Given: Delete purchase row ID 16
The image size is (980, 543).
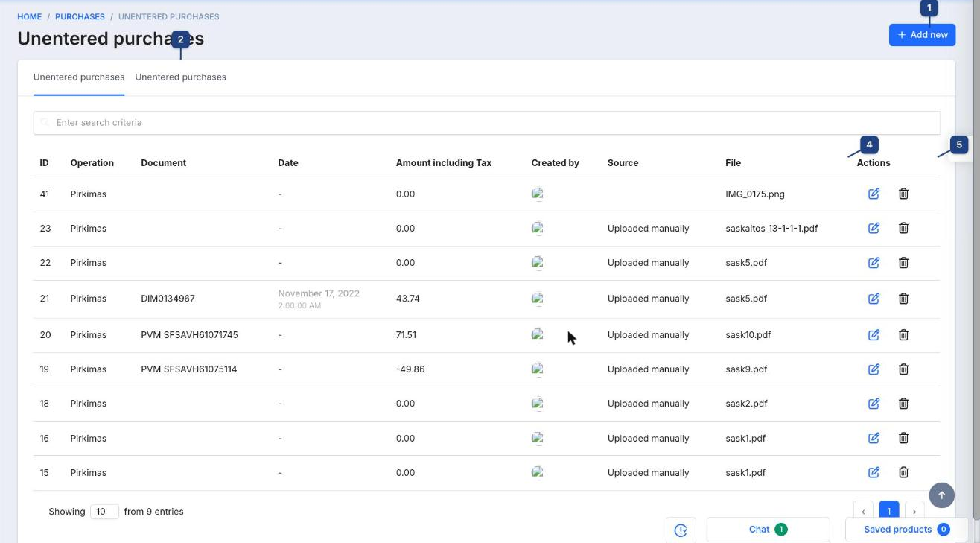Looking at the screenshot, I should 903,438.
